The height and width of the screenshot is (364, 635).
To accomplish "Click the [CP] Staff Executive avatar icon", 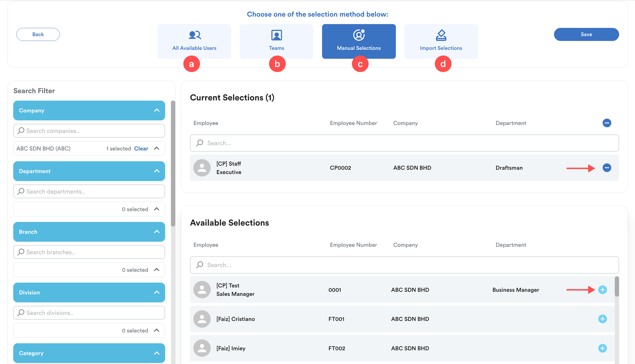I will coord(202,168).
